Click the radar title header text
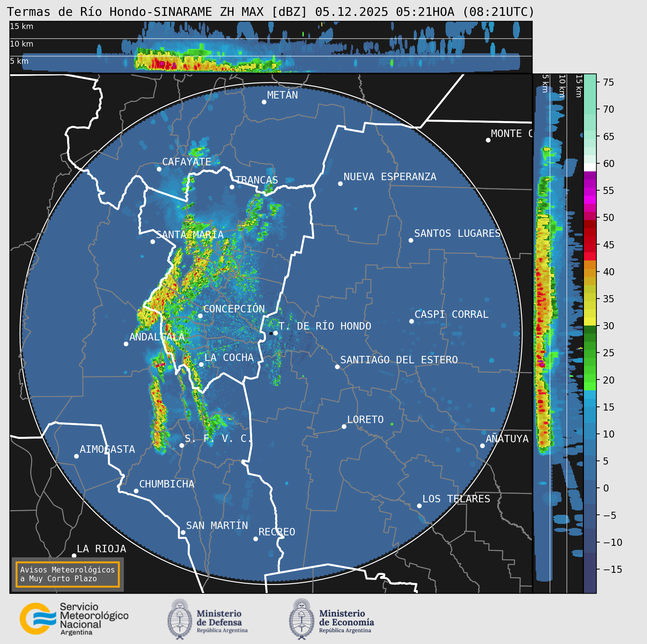 pyautogui.click(x=271, y=12)
